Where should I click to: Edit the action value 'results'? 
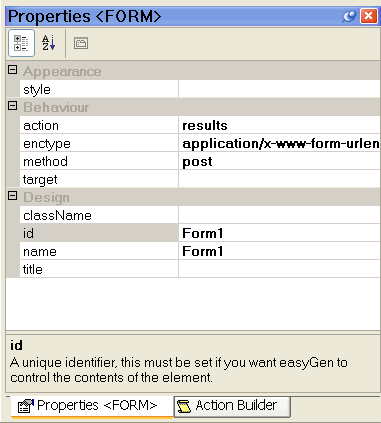point(280,125)
